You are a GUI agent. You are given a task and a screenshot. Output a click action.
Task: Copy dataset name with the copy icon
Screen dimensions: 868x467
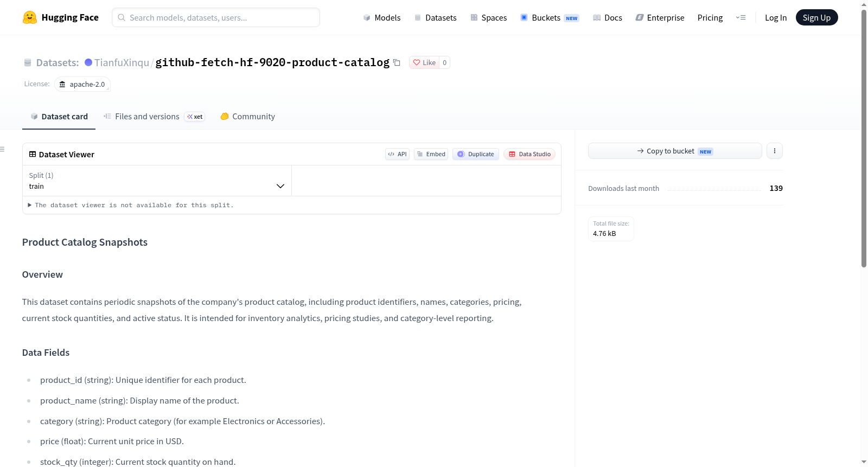click(x=397, y=62)
